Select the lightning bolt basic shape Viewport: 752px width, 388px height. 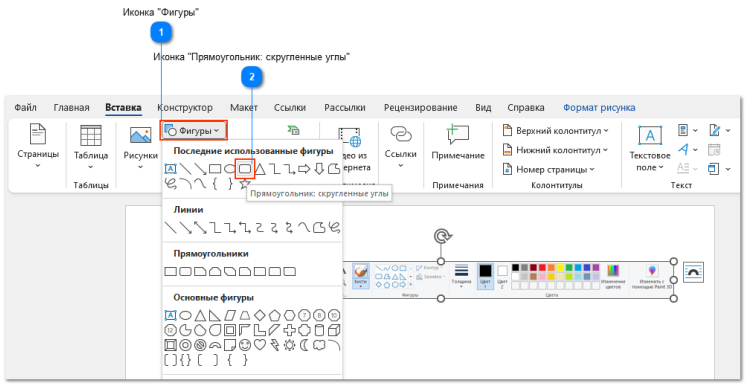(275, 345)
